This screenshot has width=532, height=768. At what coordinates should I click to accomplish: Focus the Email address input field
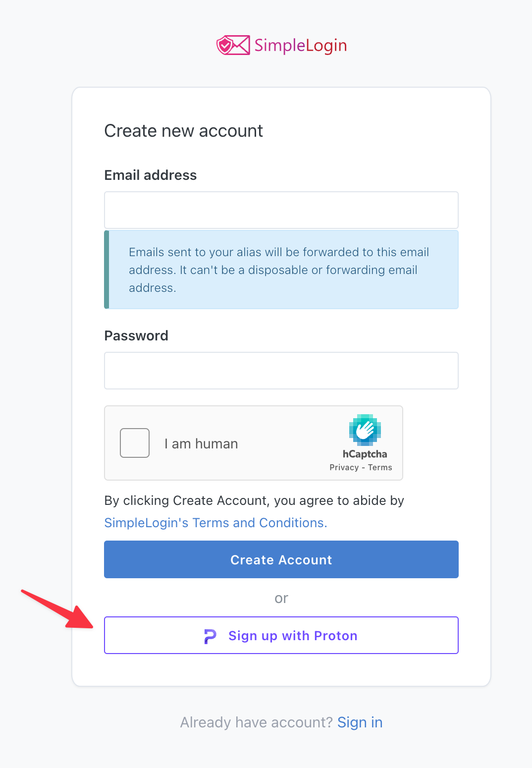click(x=281, y=210)
